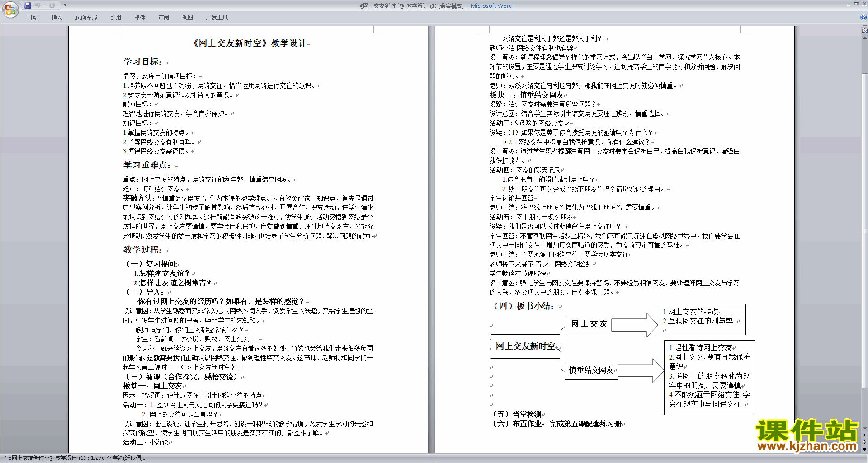Open the 邮件 ribbon tab
The width and height of the screenshot is (868, 463).
[140, 18]
